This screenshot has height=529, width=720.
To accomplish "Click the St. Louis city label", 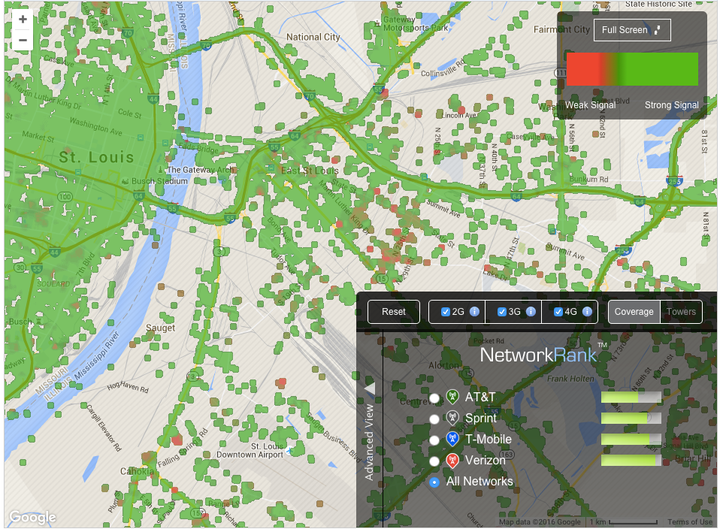I will click(x=96, y=158).
